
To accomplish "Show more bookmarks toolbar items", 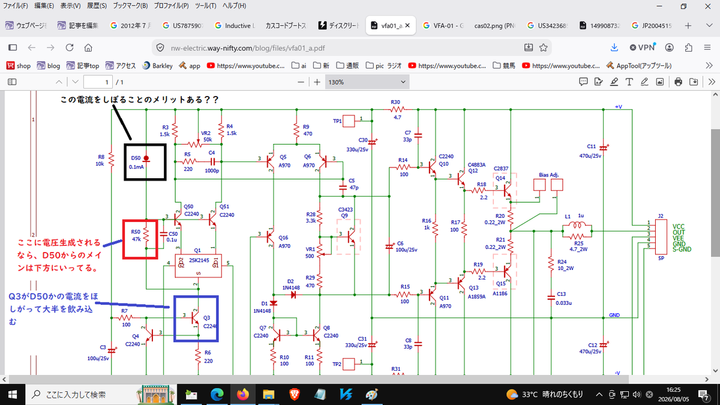I will point(709,66).
